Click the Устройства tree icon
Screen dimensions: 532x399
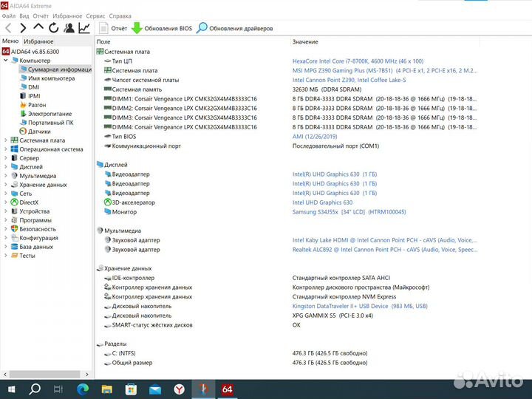pyautogui.click(x=14, y=211)
